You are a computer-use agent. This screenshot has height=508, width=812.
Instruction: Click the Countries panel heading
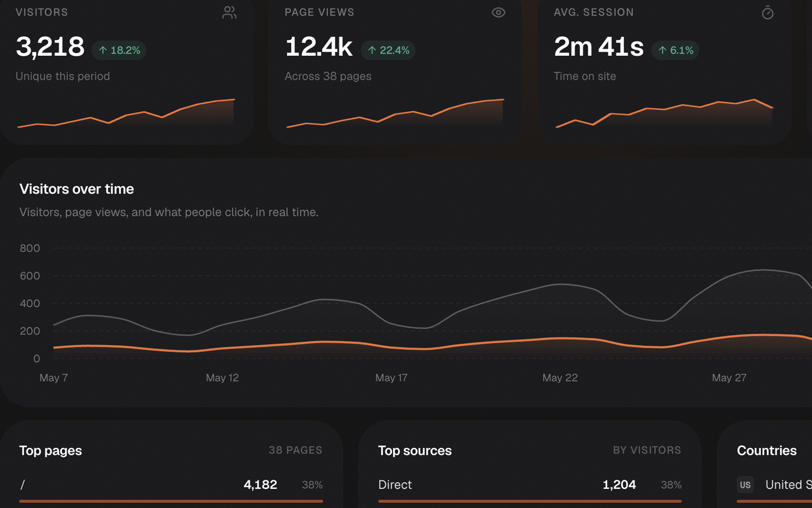click(767, 451)
